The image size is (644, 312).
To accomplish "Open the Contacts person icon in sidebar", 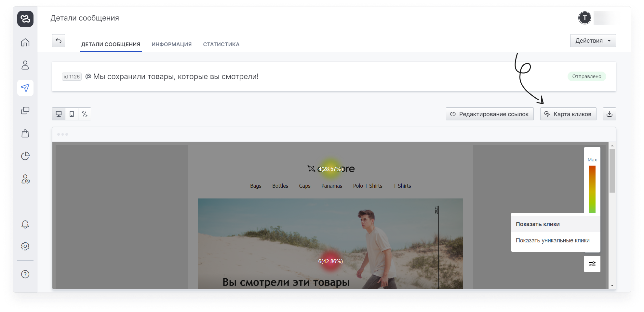I will [25, 65].
